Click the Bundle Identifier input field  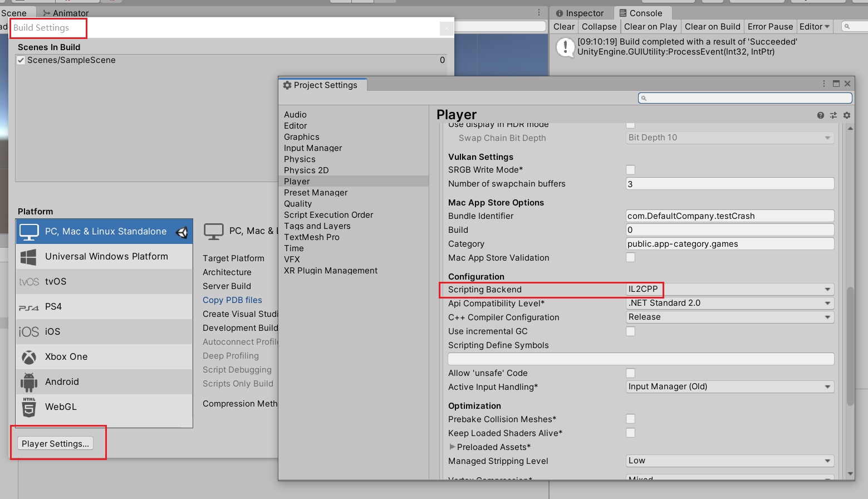tap(730, 216)
